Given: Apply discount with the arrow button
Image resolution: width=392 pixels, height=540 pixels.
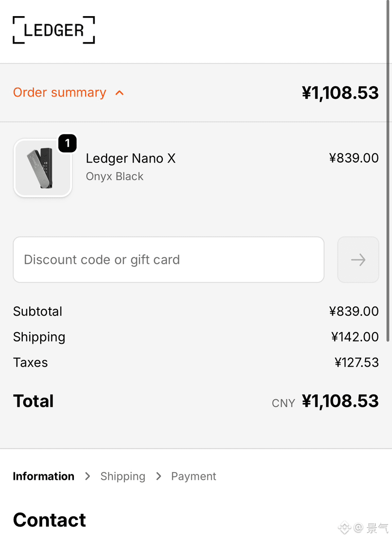Looking at the screenshot, I should tap(358, 260).
